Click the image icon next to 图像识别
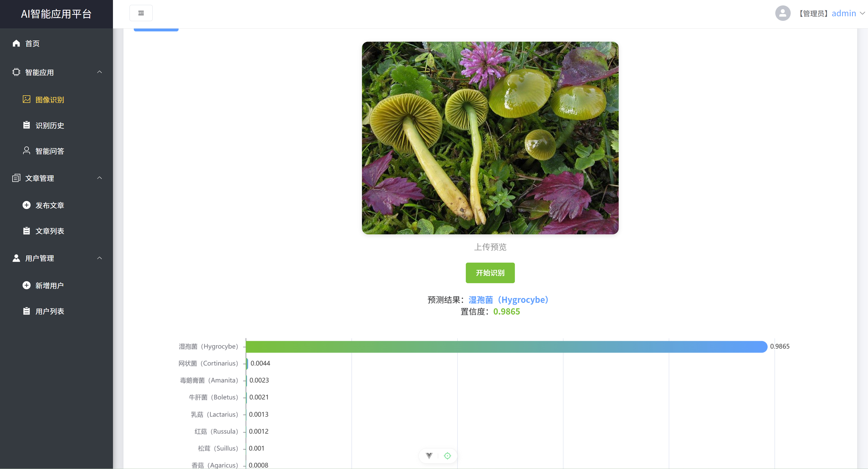This screenshot has width=868, height=469. coord(26,99)
